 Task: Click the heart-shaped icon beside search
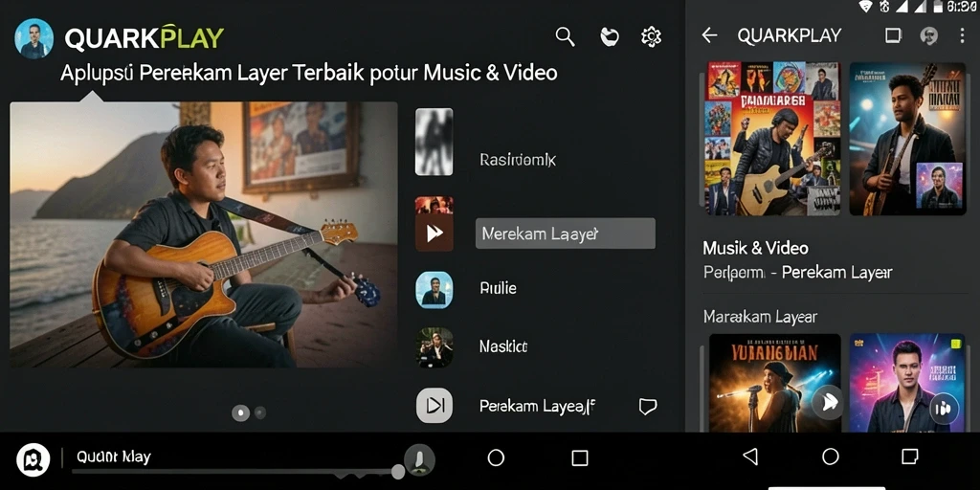coord(609,37)
